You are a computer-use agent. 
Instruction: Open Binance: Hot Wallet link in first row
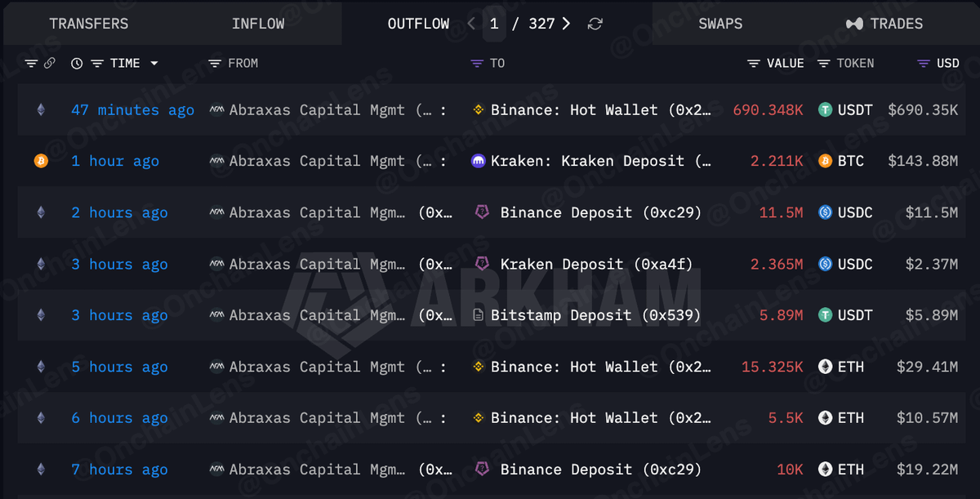point(601,109)
